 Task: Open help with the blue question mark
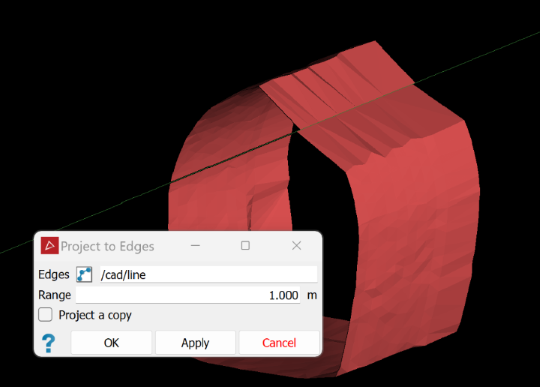pyautogui.click(x=48, y=343)
